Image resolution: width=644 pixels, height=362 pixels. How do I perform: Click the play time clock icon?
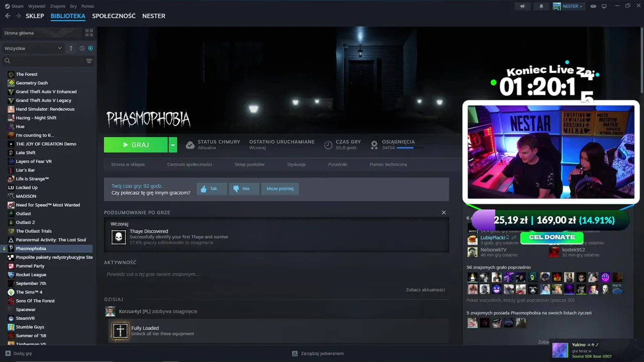(328, 145)
